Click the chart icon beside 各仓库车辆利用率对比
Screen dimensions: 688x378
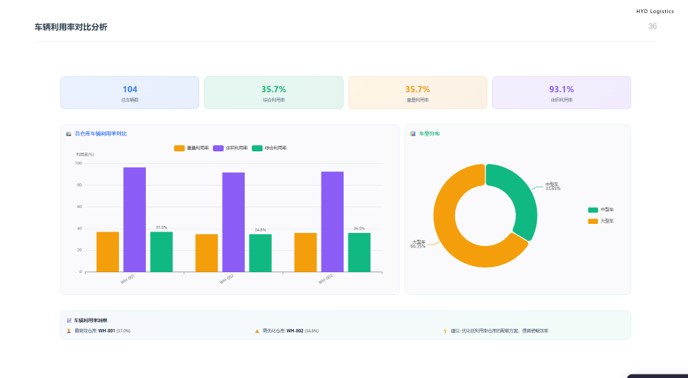pyautogui.click(x=68, y=134)
